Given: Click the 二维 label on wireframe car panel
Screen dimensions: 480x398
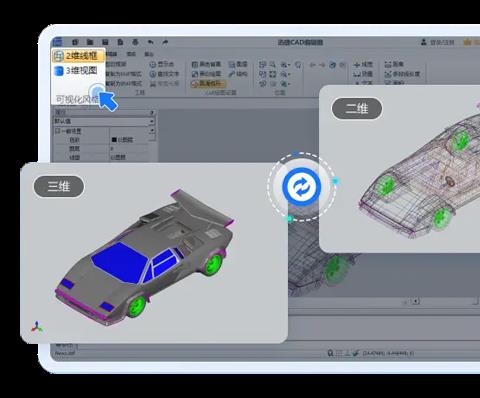Looking at the screenshot, I should point(357,109).
